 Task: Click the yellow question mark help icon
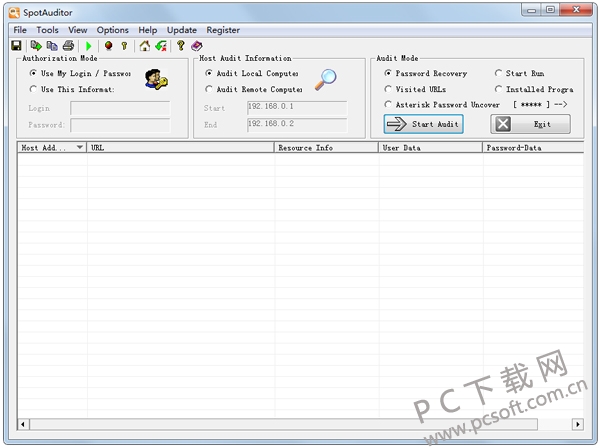[181, 46]
